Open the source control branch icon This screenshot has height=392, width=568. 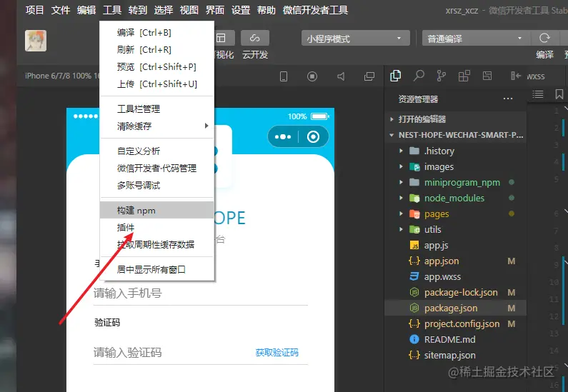pyautogui.click(x=442, y=76)
